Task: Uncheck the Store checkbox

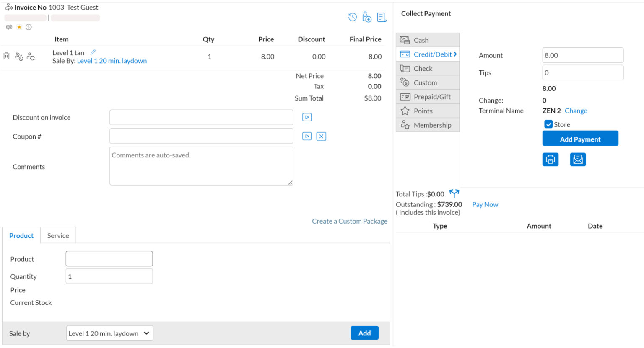Action: click(548, 124)
